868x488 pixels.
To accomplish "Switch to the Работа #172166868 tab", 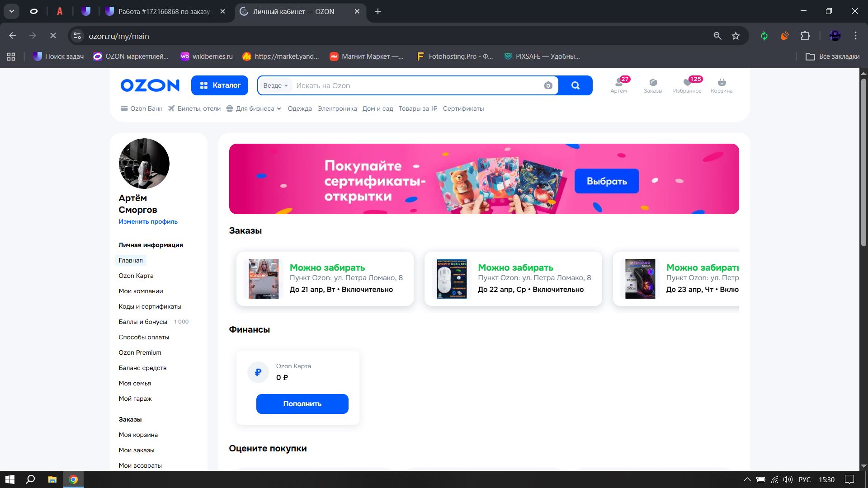I will (x=164, y=12).
